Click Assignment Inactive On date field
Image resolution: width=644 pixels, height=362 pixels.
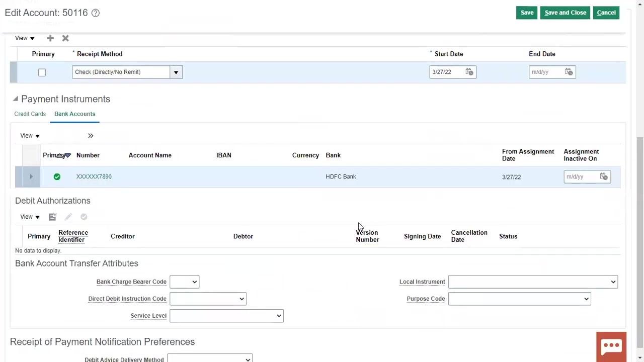pos(581,176)
